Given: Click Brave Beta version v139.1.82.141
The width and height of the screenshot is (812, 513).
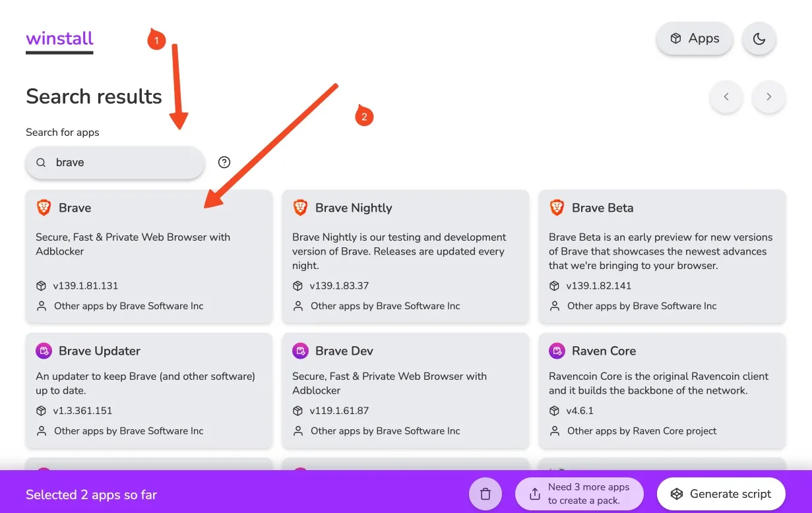Looking at the screenshot, I should (x=598, y=286).
